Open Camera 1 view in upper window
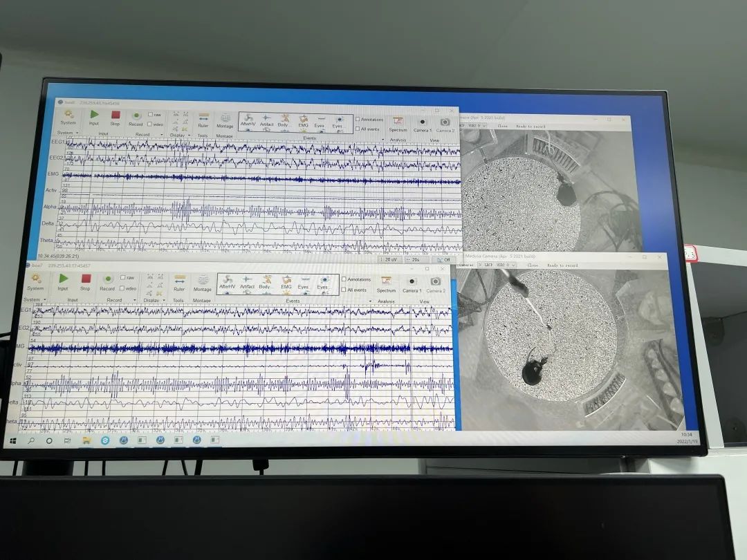 coord(422,125)
